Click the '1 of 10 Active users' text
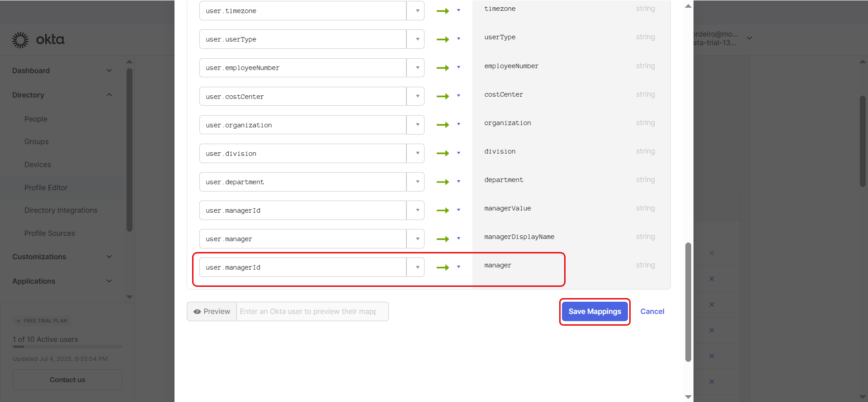The image size is (868, 402). 45,339
